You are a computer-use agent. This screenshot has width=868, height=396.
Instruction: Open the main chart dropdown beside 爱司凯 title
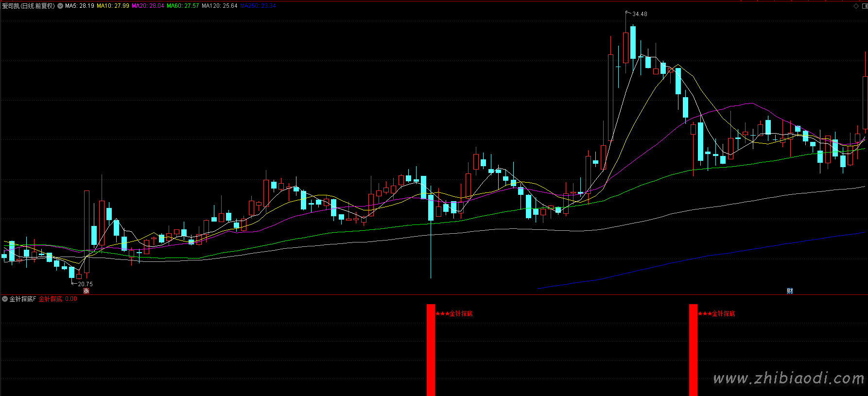tap(60, 6)
